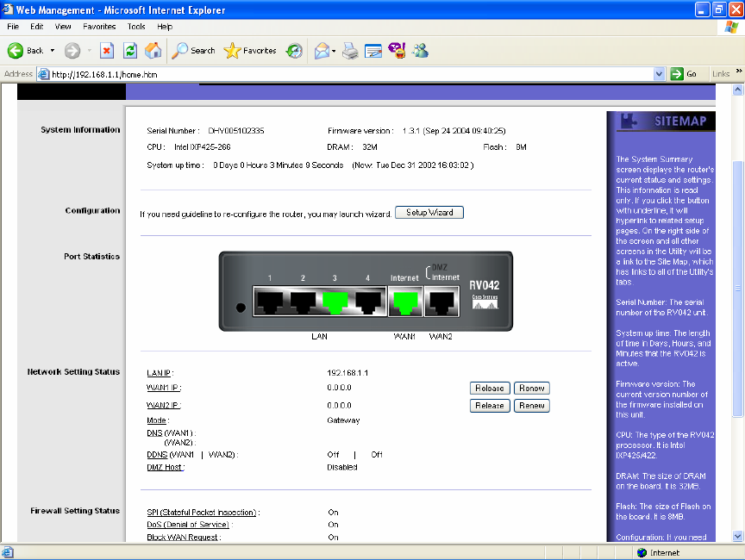Viewport: 745px width, 560px height.
Task: Open the Tools menu
Action: (136, 27)
